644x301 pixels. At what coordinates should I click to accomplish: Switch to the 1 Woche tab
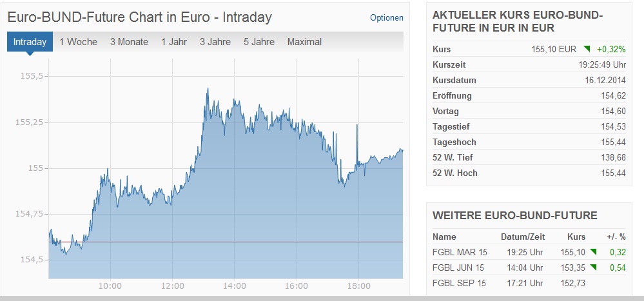click(x=78, y=42)
